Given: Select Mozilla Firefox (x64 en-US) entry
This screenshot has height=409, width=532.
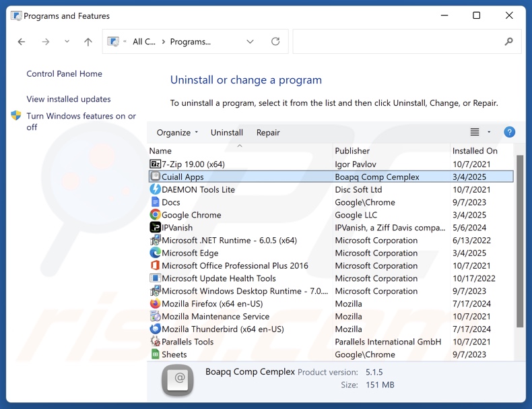Looking at the screenshot, I should tap(212, 303).
